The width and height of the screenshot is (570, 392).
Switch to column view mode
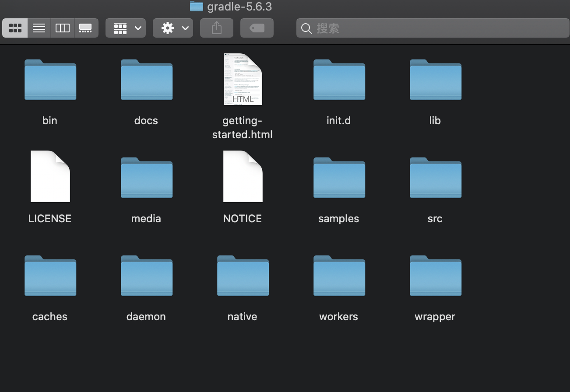pos(63,28)
